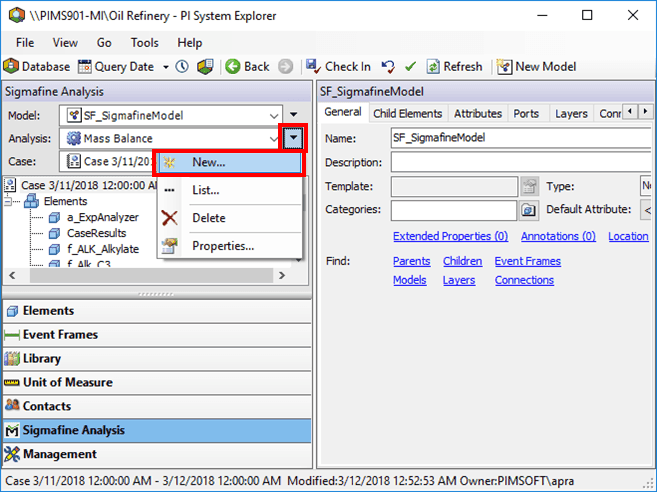The height and width of the screenshot is (492, 657).
Task: Click the Models find link
Action: tap(409, 280)
